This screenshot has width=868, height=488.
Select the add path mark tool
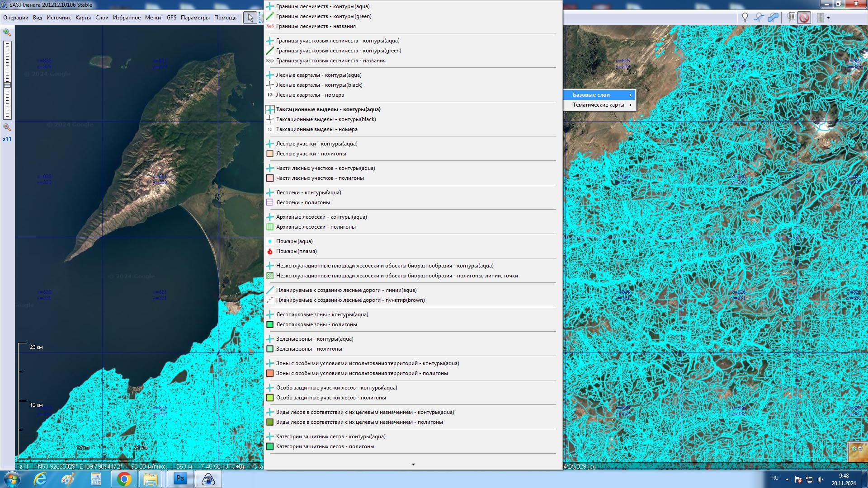click(x=759, y=18)
